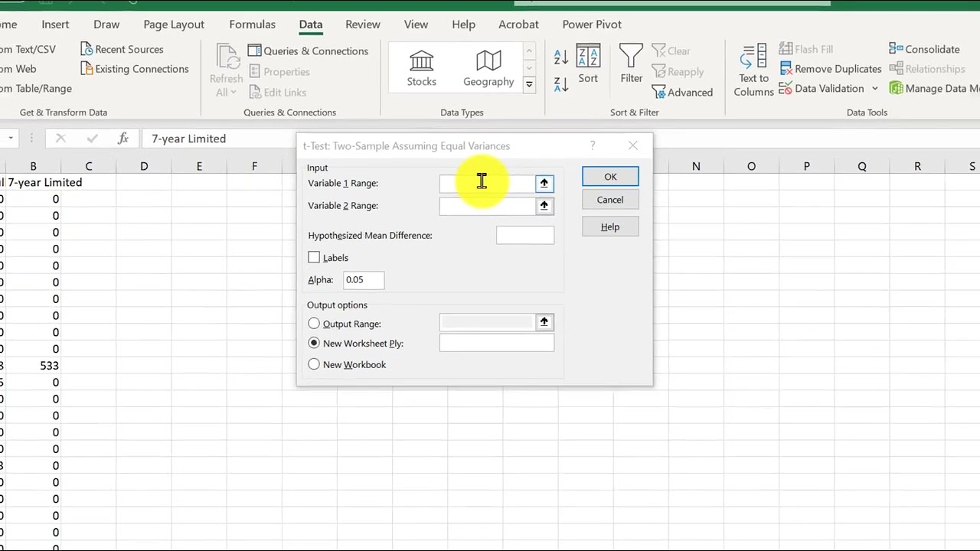This screenshot has width=980, height=551.
Task: Open Recent Sources
Action: pos(122,49)
